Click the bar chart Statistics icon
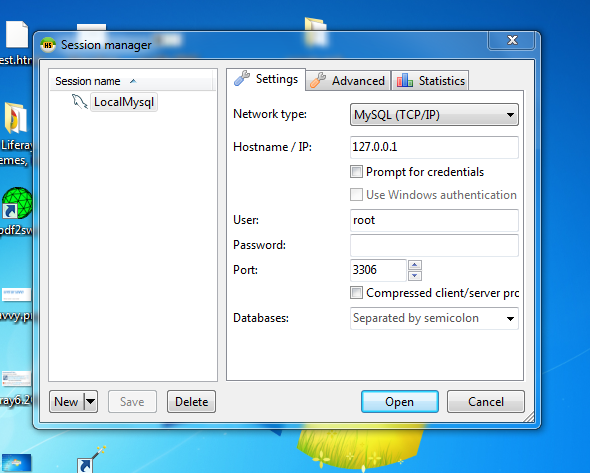Viewport: 590px width, 473px height. coord(405,80)
